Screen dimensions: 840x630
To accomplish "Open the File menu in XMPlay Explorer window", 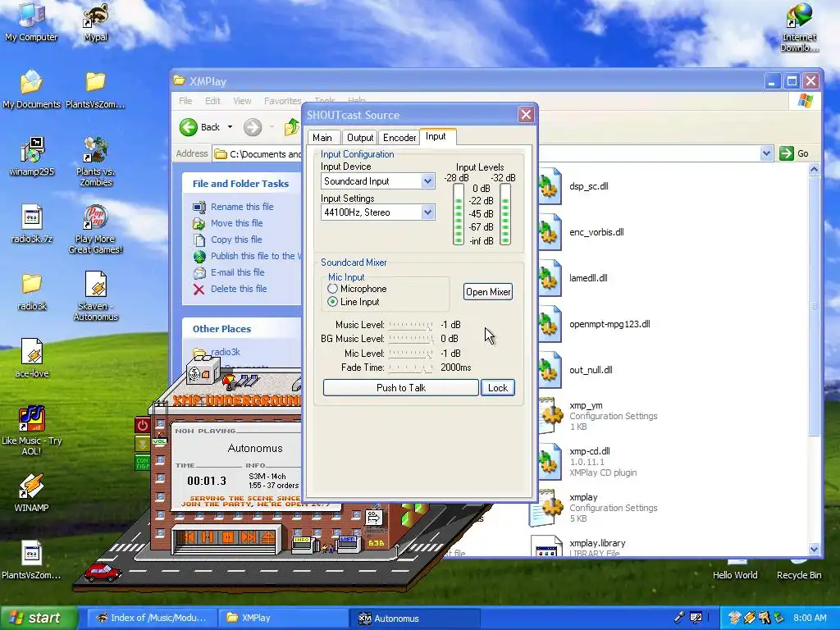I will pos(186,101).
